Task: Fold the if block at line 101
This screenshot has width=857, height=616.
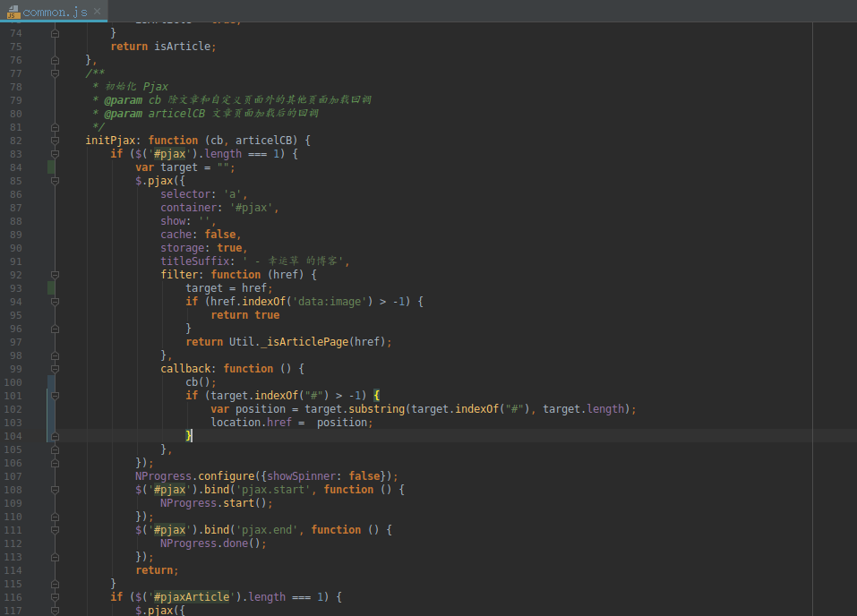Action: (x=56, y=396)
